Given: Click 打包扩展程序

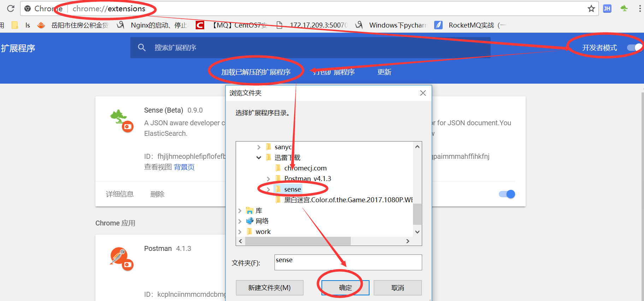Looking at the screenshot, I should (333, 72).
